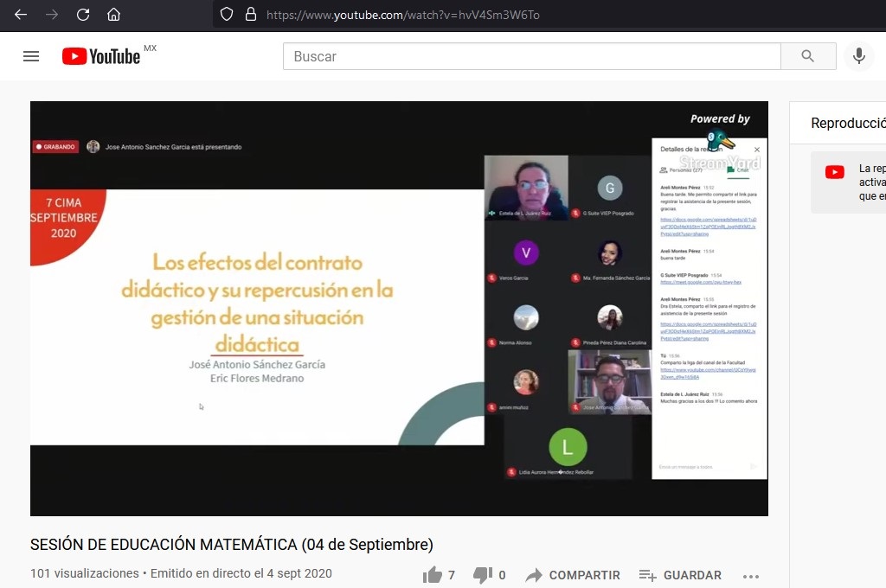Go to YouTube home via the logo

pyautogui.click(x=102, y=56)
